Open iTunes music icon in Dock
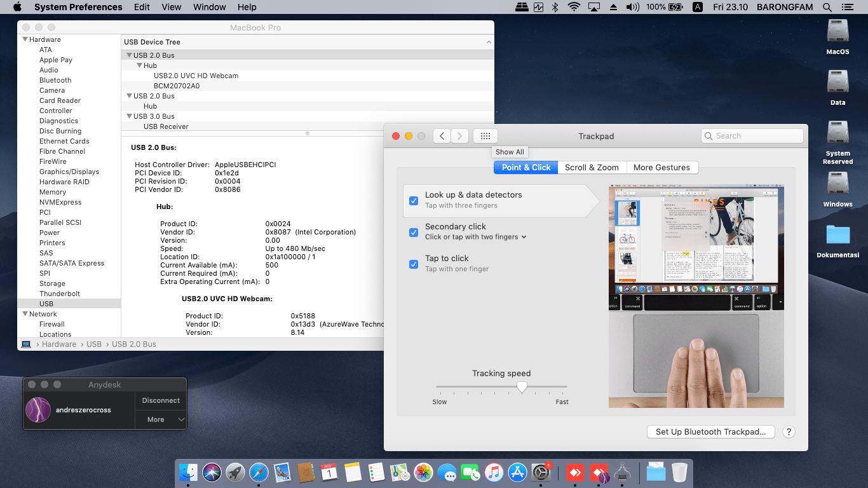This screenshot has height=488, width=868. click(494, 472)
